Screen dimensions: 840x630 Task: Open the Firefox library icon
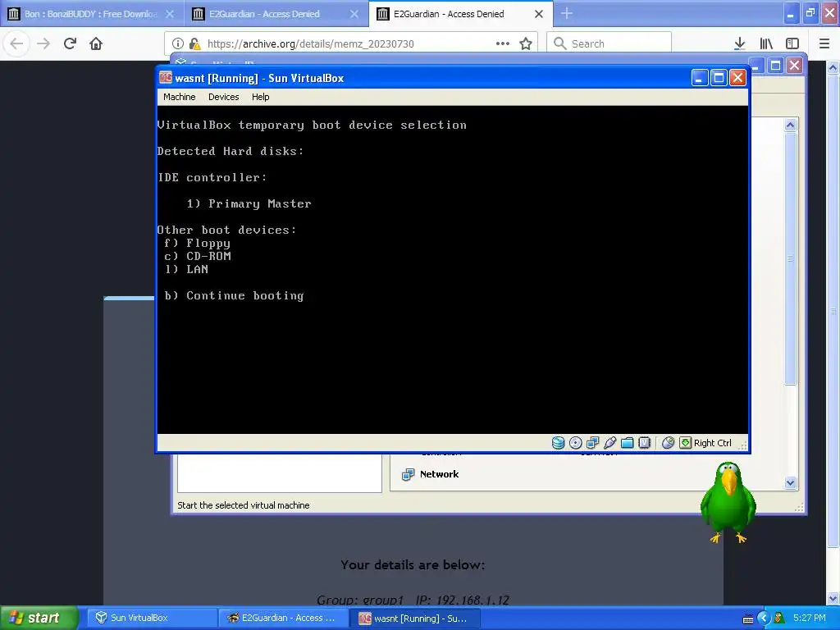(766, 43)
